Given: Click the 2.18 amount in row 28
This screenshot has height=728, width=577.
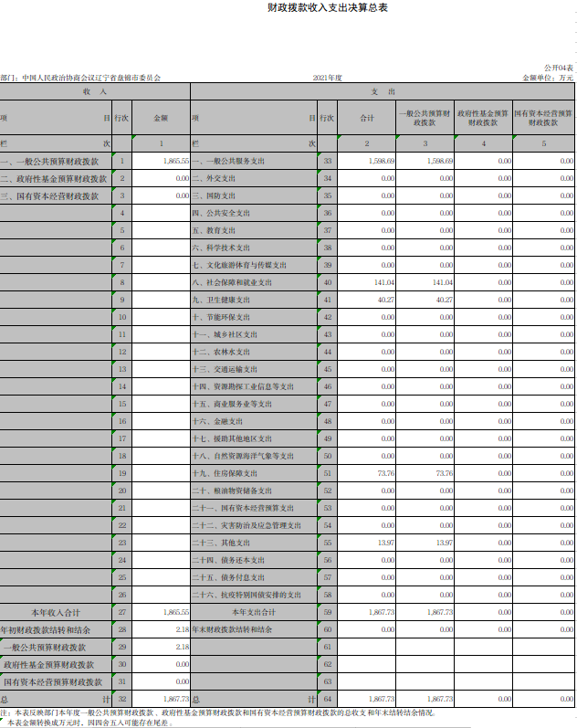Looking at the screenshot, I should (183, 629).
